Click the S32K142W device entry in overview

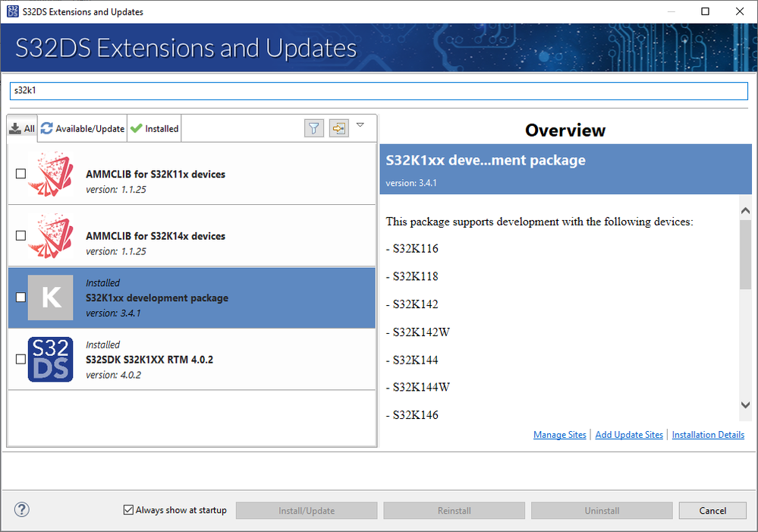pyautogui.click(x=418, y=332)
